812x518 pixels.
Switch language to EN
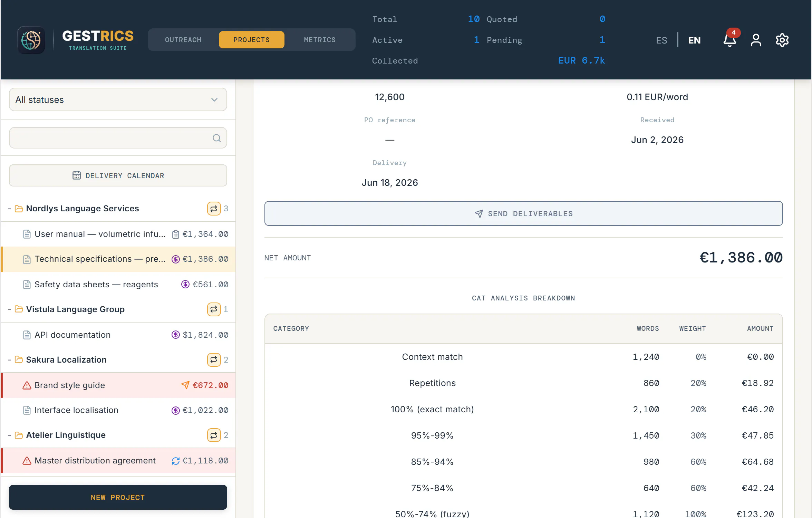pos(694,40)
